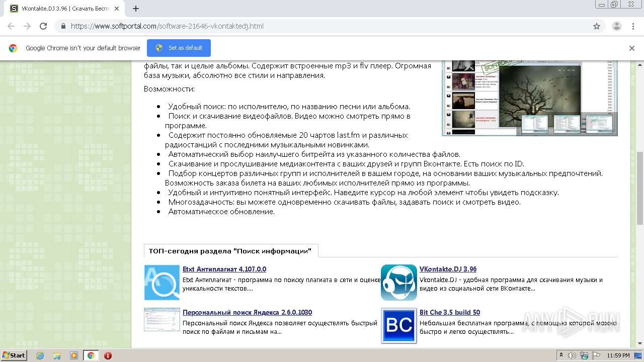
Task: Click the 'Удобный поиск' feature line
Action: (x=289, y=107)
